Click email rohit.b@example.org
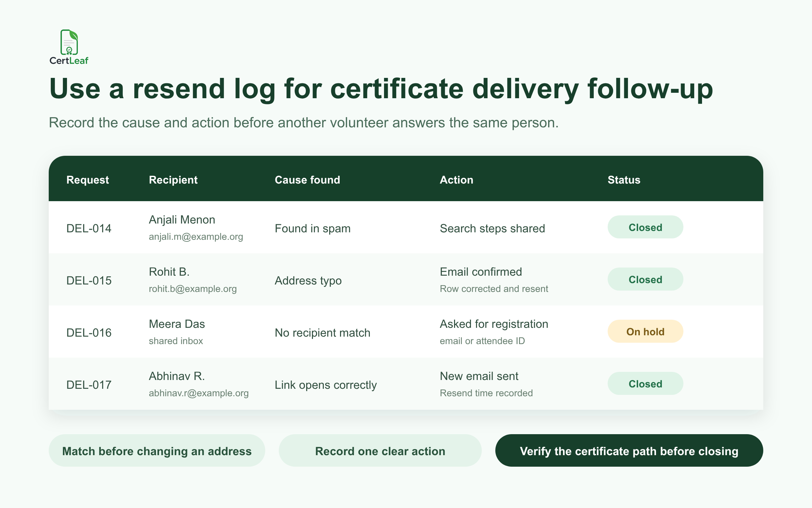The height and width of the screenshot is (508, 812). (x=193, y=289)
